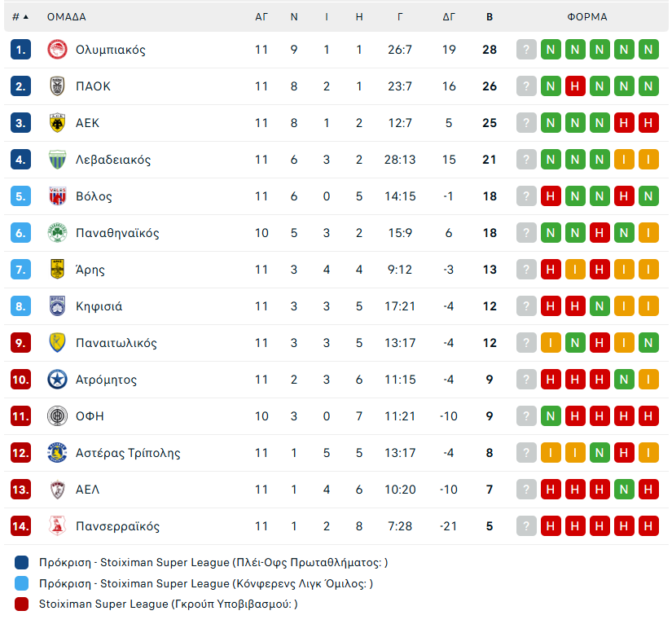Viewport: 672px width, 624px height.
Task: Select the Παναθηναϊκός shamrock logo
Action: (x=57, y=233)
